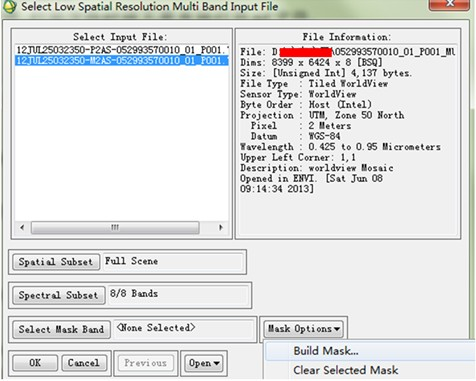
Task: Click the file list left scroll arrow
Action: [22, 228]
